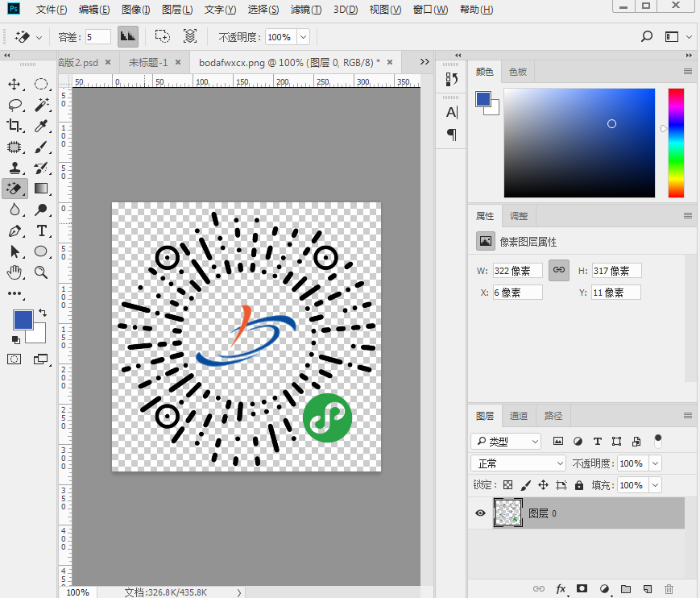The image size is (700, 598).
Task: Expand the hidden document tabs list
Action: tap(425, 61)
